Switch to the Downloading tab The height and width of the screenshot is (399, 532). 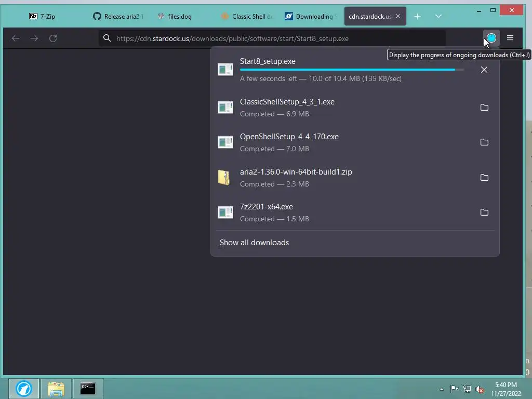point(311,16)
